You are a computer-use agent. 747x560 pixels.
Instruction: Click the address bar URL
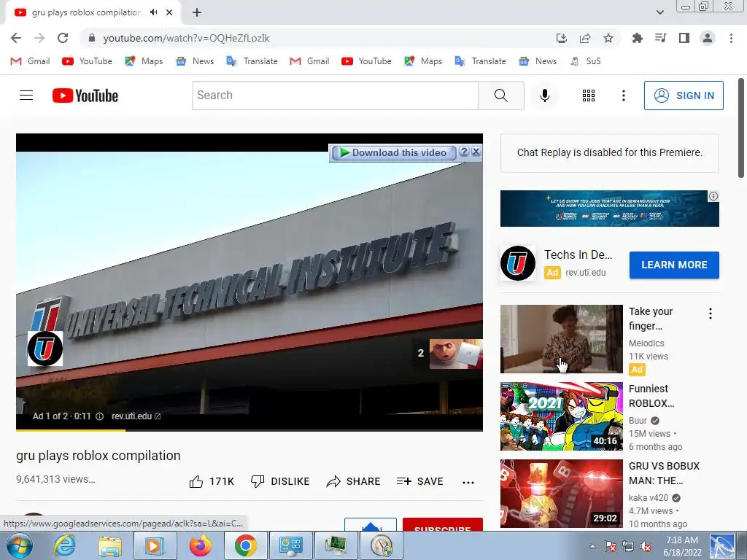186,38
